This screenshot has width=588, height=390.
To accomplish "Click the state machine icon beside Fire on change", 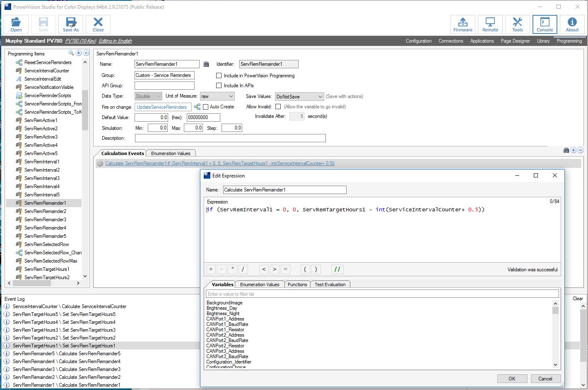I will [197, 107].
